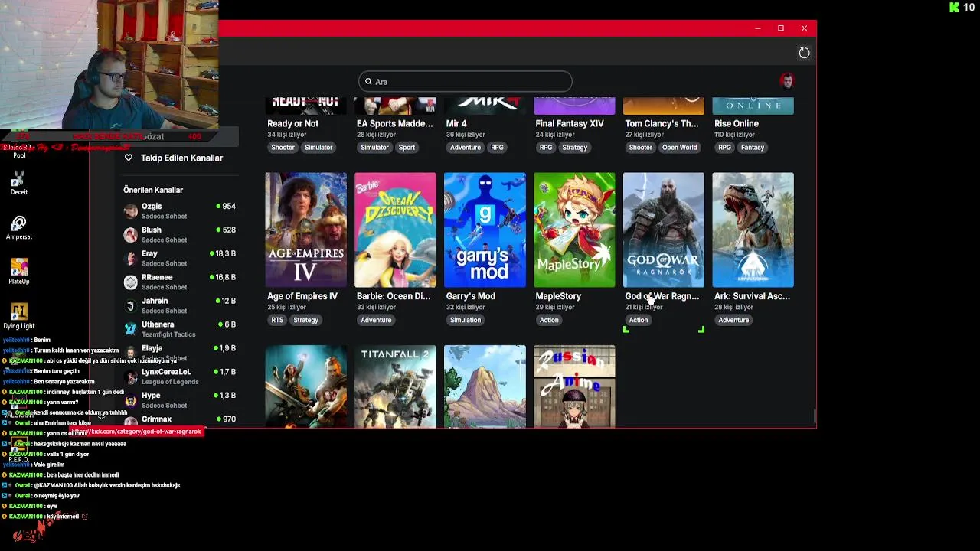The height and width of the screenshot is (551, 980).
Task: Open the Final Fantasy XIV title link
Action: (x=570, y=123)
